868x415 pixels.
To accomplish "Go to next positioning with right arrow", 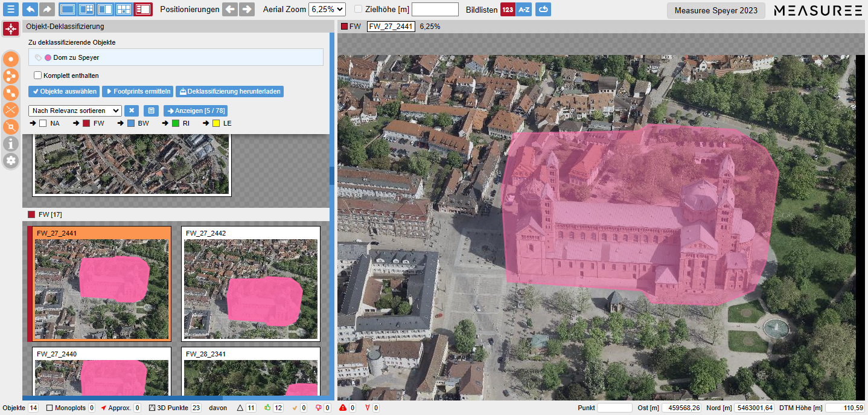I will coord(246,10).
